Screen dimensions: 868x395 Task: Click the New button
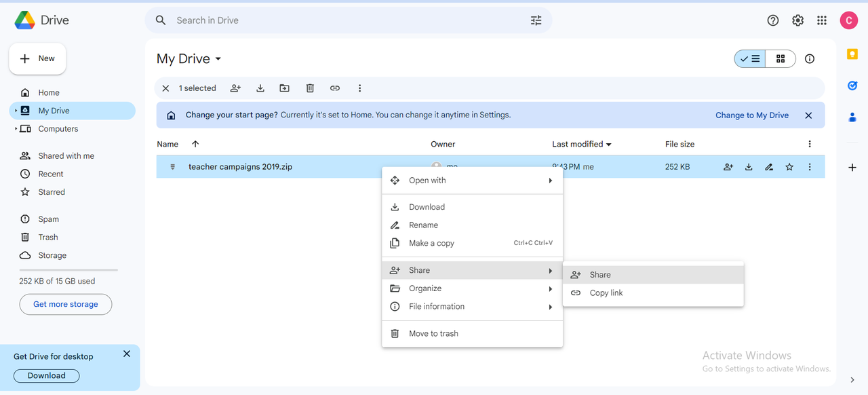click(x=37, y=59)
